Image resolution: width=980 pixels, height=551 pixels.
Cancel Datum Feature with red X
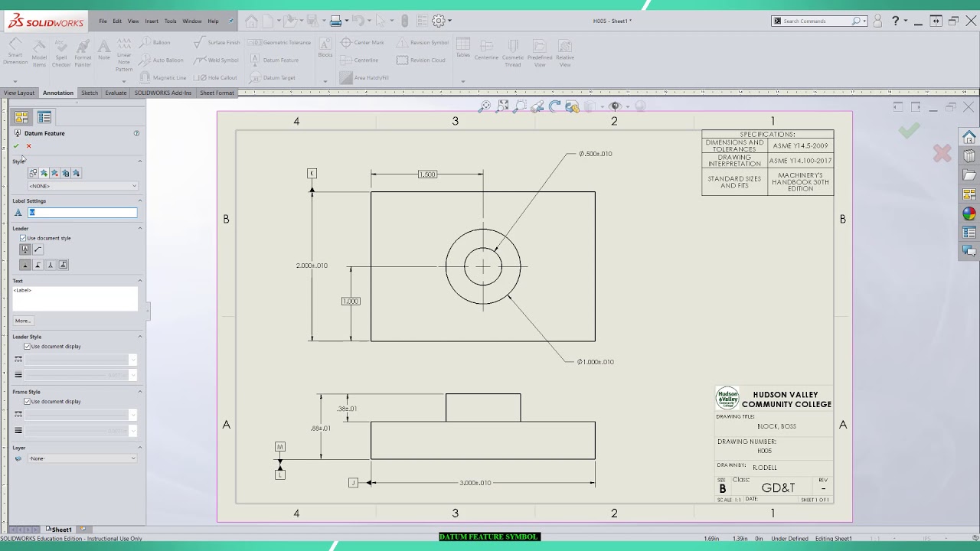(29, 146)
